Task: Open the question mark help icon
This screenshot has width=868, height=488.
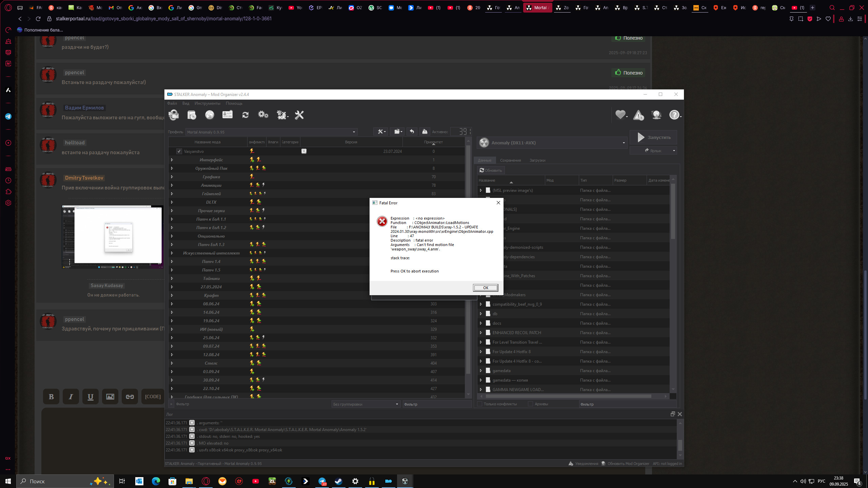Action: [675, 115]
